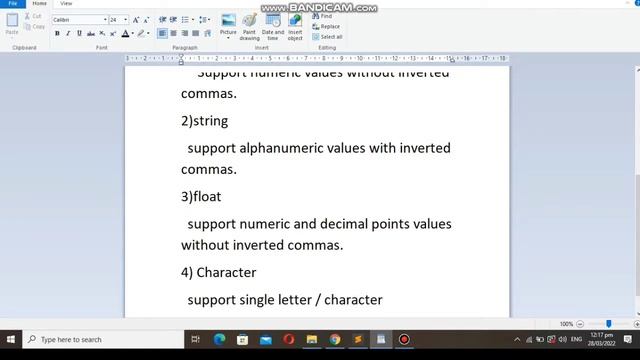Screen dimensions: 640x360
Task: Start a bulleted list
Action: [x=185, y=20]
